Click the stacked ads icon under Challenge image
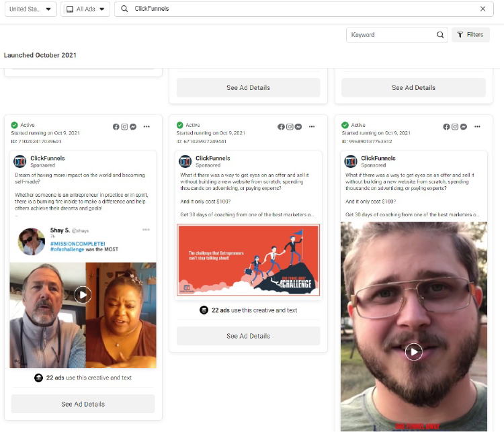This screenshot has width=504, height=432. (x=204, y=310)
